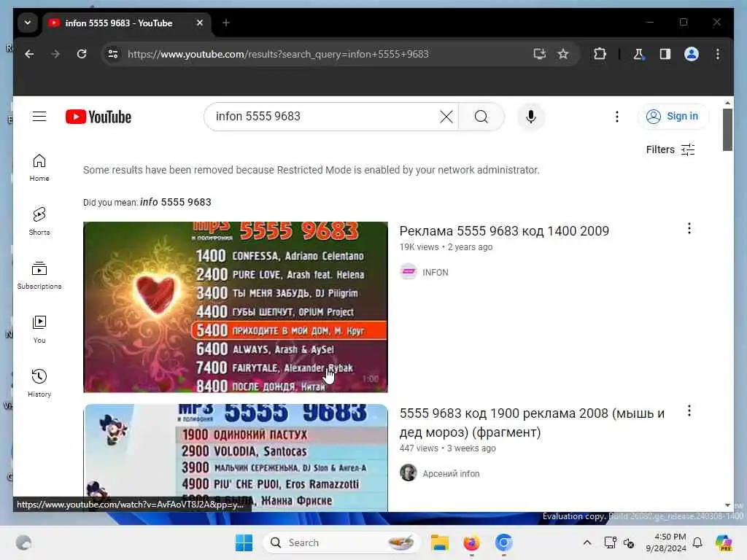Open Subscriptions in sidebar
Viewport: 747px width, 560px height.
pyautogui.click(x=39, y=275)
